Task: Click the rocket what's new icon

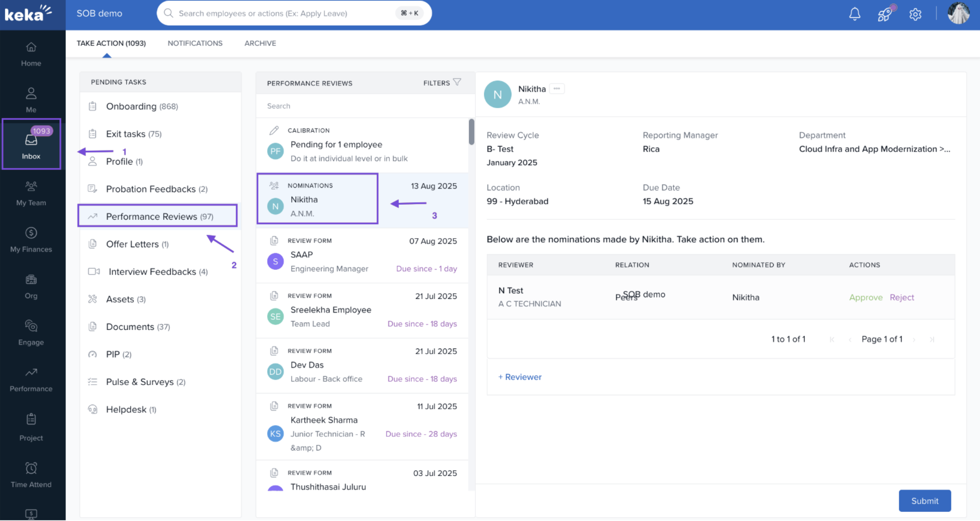Action: click(x=884, y=14)
